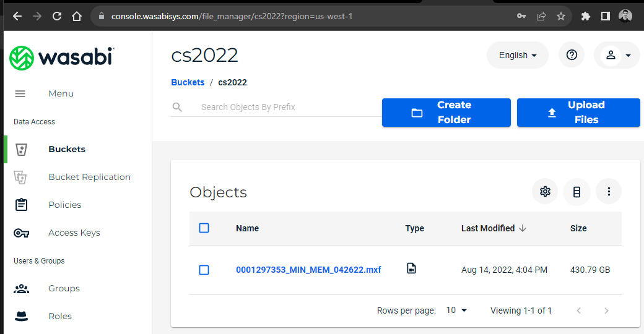Open the browser profile avatar
Image resolution: width=644 pixels, height=334 pixels.
point(625,17)
